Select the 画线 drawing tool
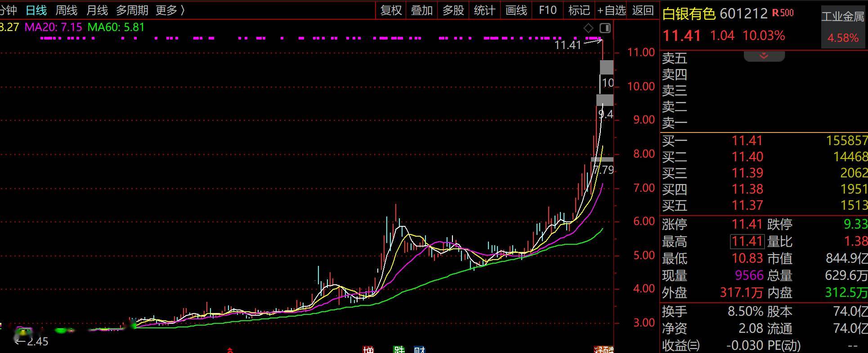The width and height of the screenshot is (868, 353). (516, 10)
